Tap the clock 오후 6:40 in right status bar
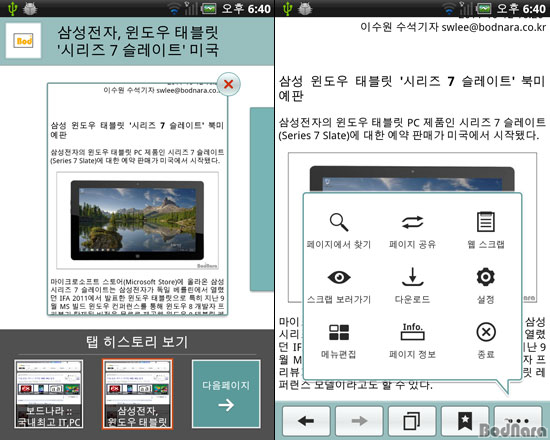Image resolution: width=550 pixels, height=440 pixels. 521,8
